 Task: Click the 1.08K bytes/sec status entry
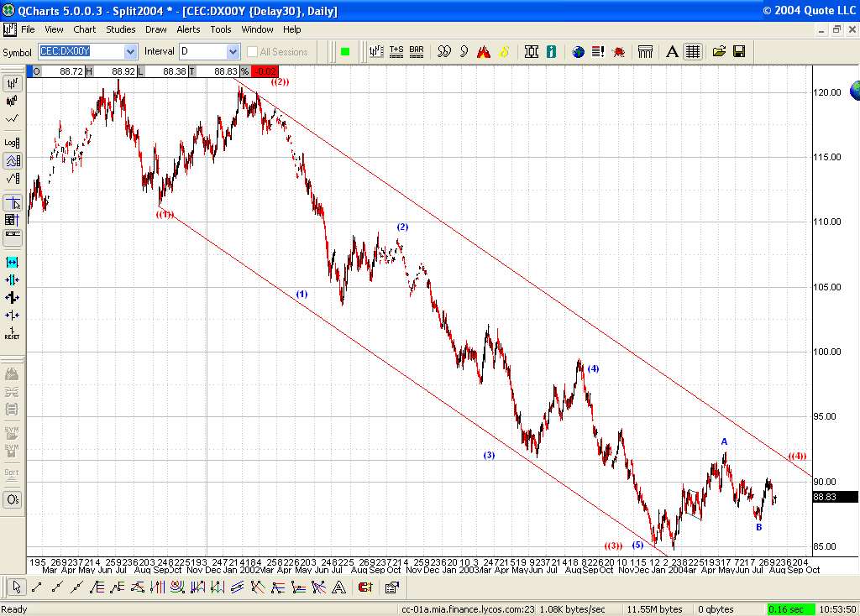pyautogui.click(x=572, y=609)
